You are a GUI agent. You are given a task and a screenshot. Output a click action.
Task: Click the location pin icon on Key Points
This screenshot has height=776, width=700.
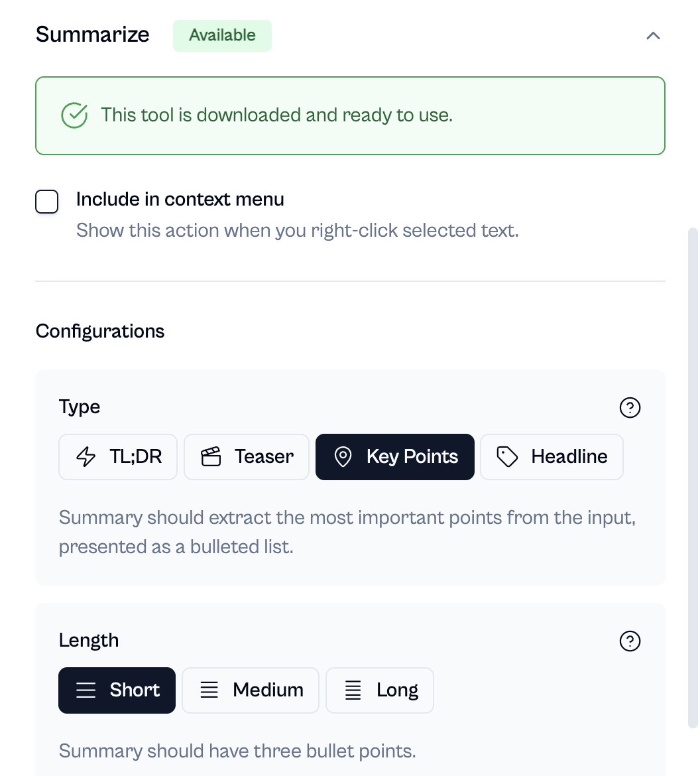click(x=343, y=457)
